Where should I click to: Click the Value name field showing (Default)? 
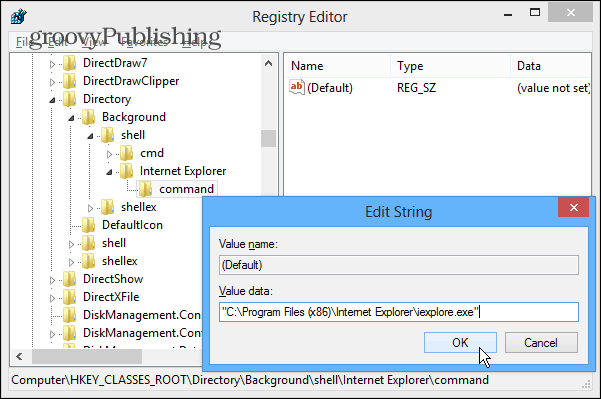tap(399, 265)
